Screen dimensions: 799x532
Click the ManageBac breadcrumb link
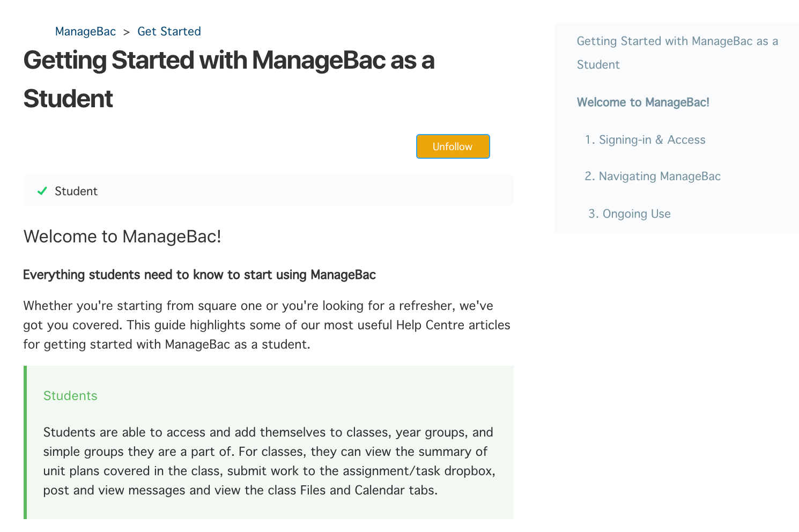coord(85,32)
